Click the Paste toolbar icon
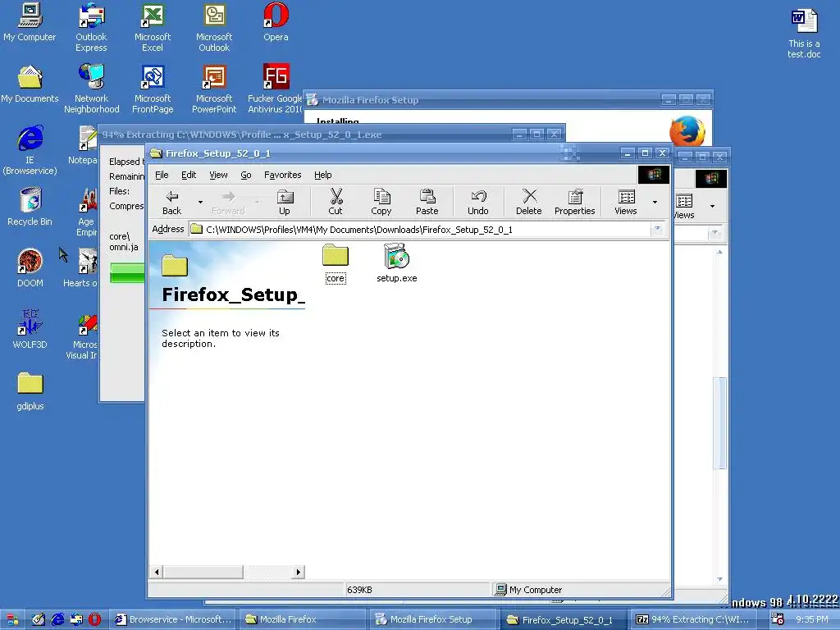This screenshot has height=630, width=840. [427, 202]
